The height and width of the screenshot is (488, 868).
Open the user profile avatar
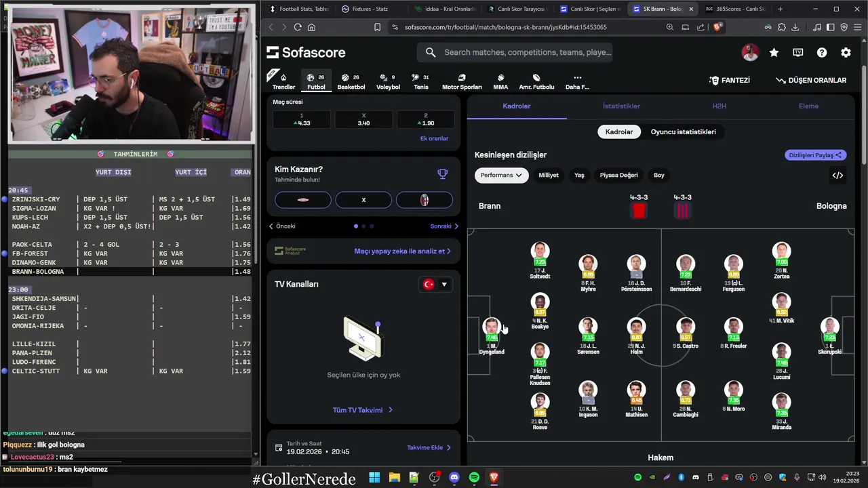pyautogui.click(x=750, y=52)
